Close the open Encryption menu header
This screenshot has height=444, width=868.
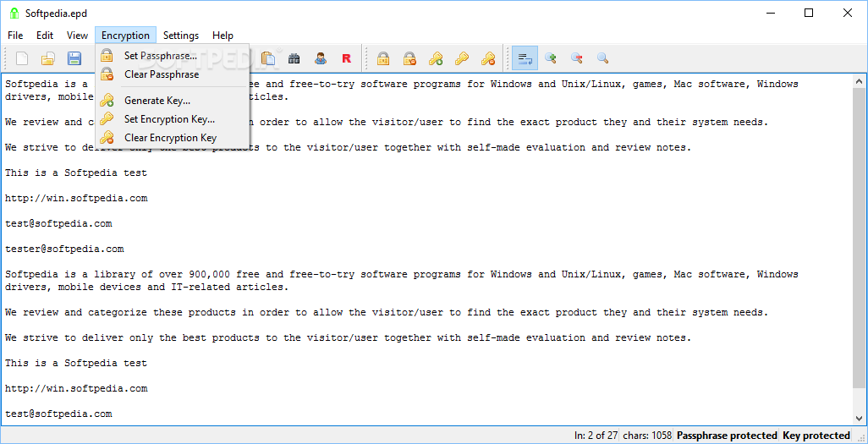pyautogui.click(x=126, y=36)
